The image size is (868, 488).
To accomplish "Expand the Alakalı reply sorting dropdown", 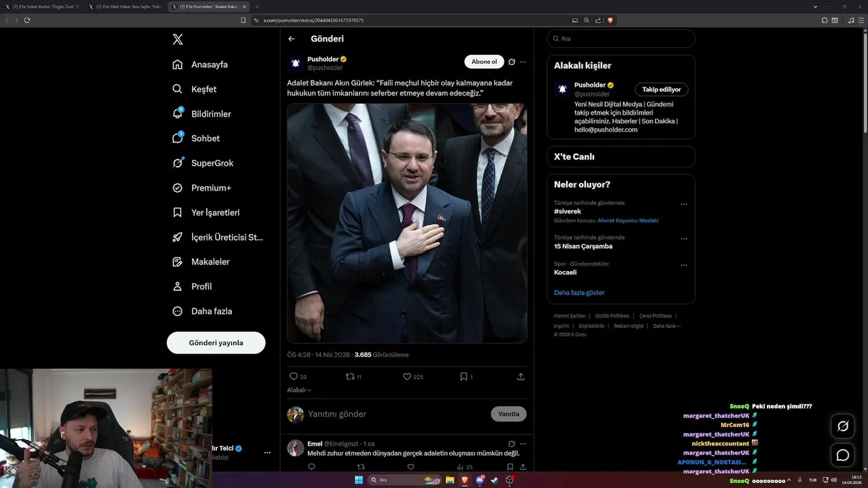I will [299, 390].
